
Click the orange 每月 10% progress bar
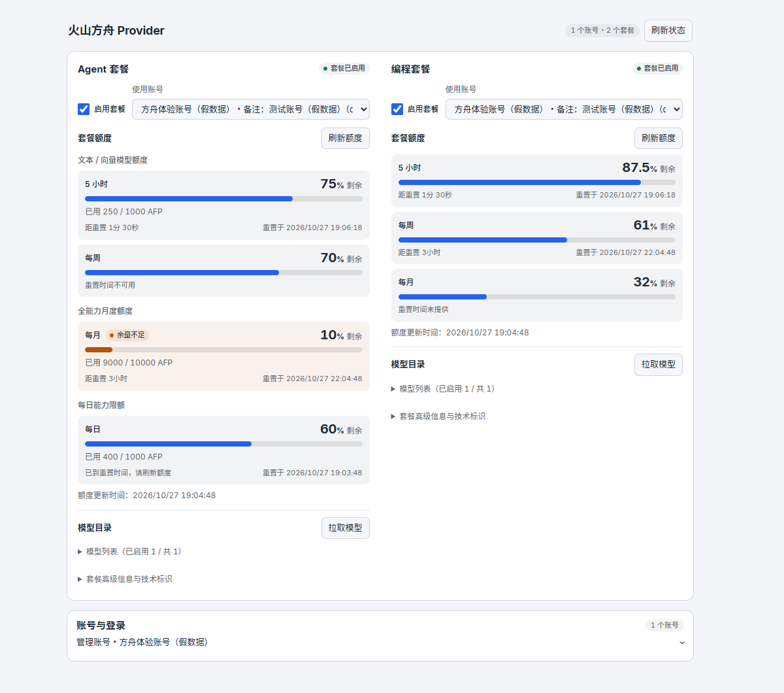[x=223, y=350]
